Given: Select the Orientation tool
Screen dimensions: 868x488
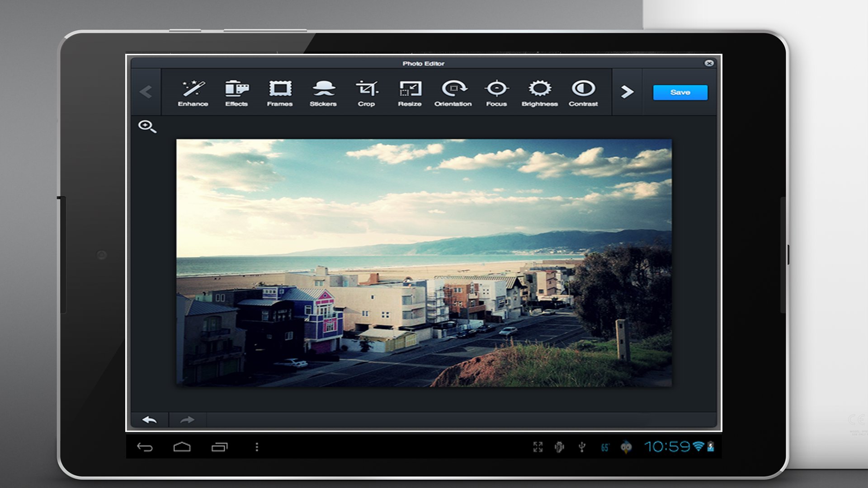Looking at the screenshot, I should [x=453, y=92].
